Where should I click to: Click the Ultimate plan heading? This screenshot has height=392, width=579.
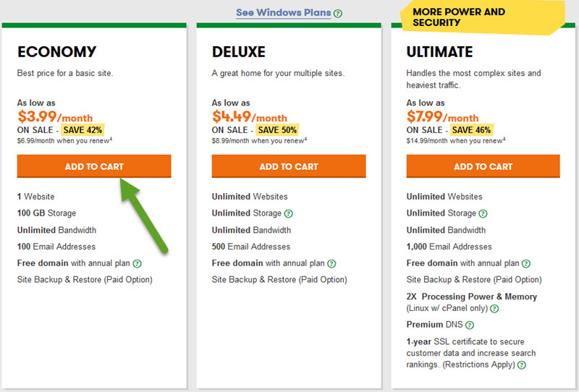pyautogui.click(x=439, y=51)
